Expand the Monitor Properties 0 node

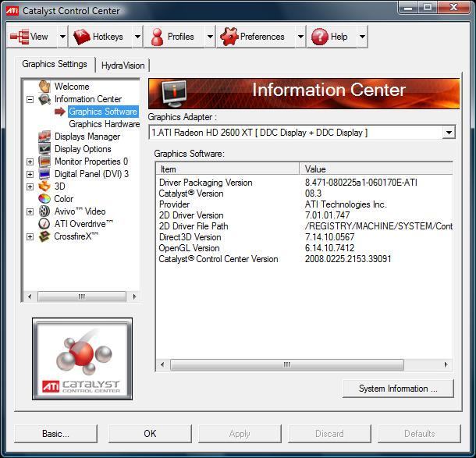pos(30,162)
